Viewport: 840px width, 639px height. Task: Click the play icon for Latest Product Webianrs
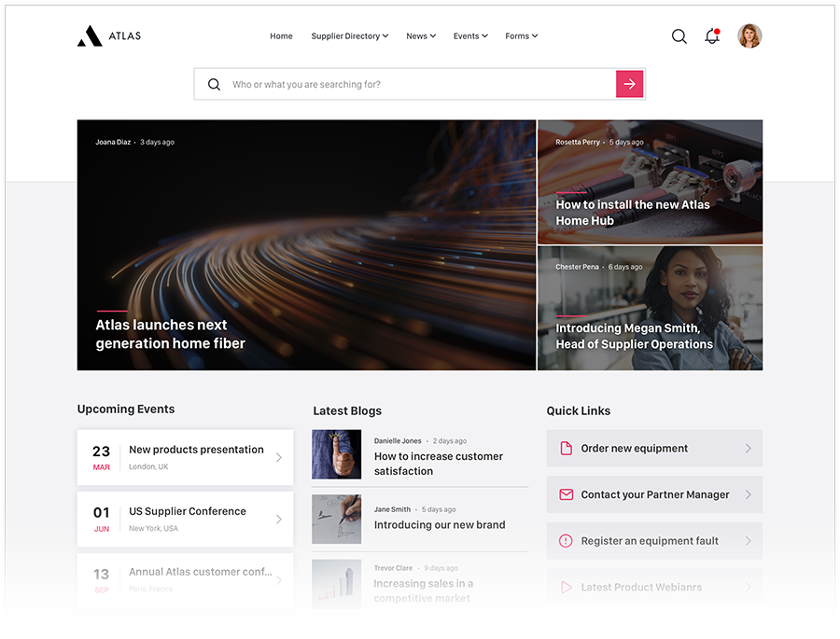point(567,587)
